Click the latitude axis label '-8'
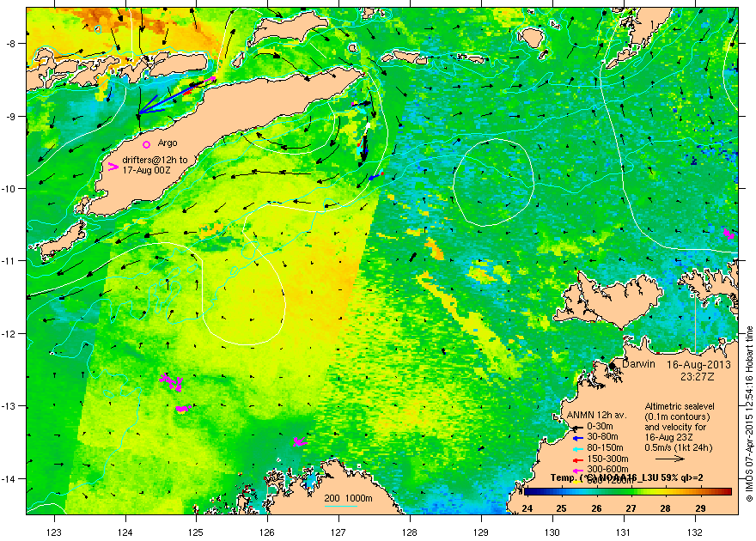This screenshot has width=756, height=541. coord(13,43)
